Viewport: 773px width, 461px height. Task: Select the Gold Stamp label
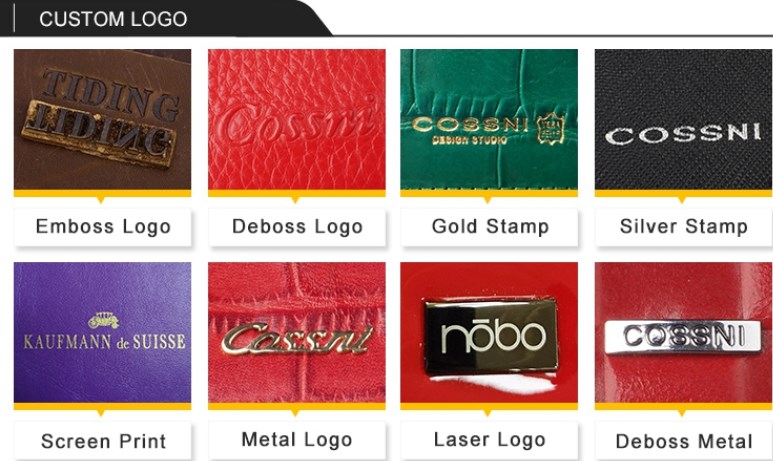[490, 227]
